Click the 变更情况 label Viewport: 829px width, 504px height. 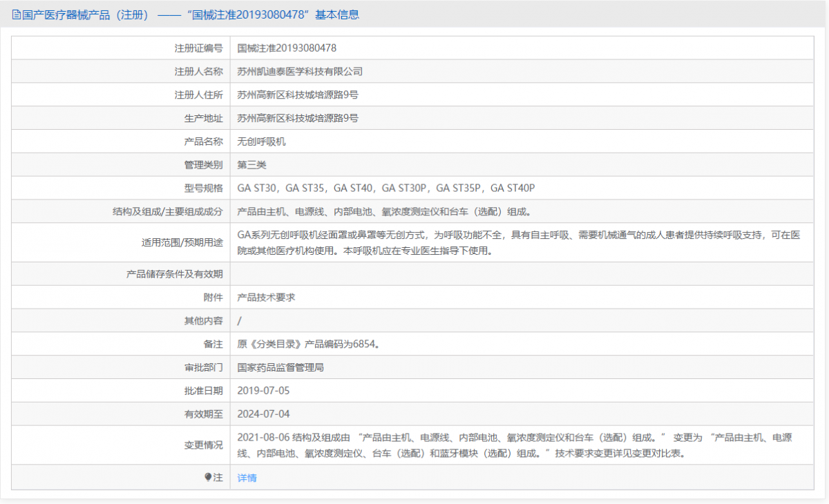pos(204,445)
